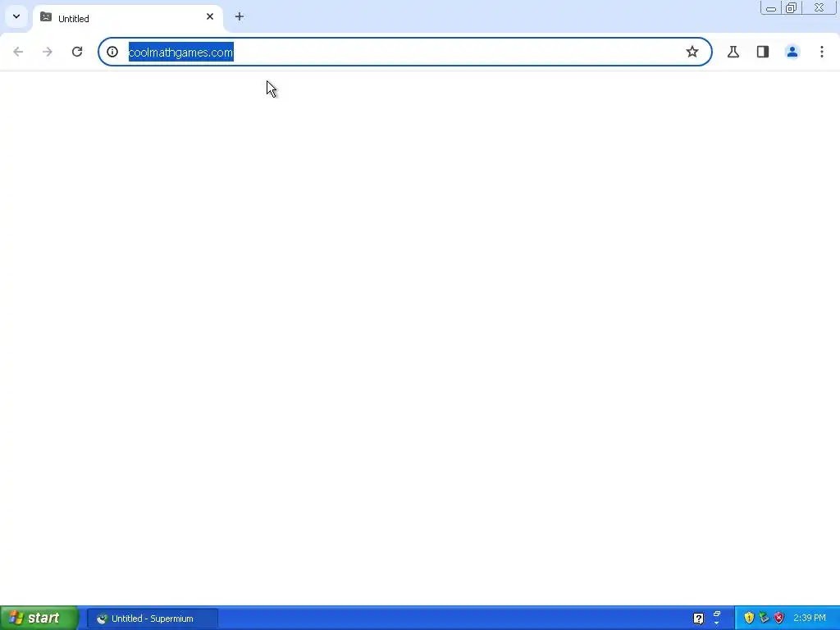Click the Safely Remove Hardware tray icon
The image size is (840, 630).
coord(764,619)
